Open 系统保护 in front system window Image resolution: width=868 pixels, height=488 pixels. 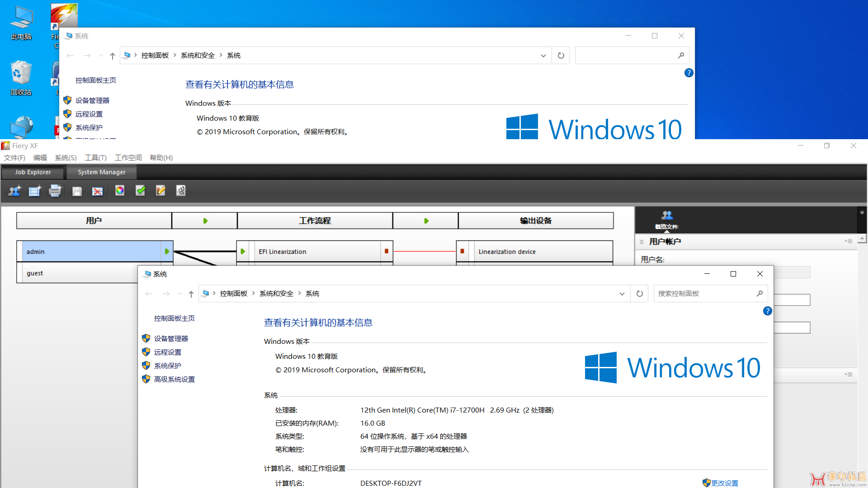pyautogui.click(x=167, y=366)
